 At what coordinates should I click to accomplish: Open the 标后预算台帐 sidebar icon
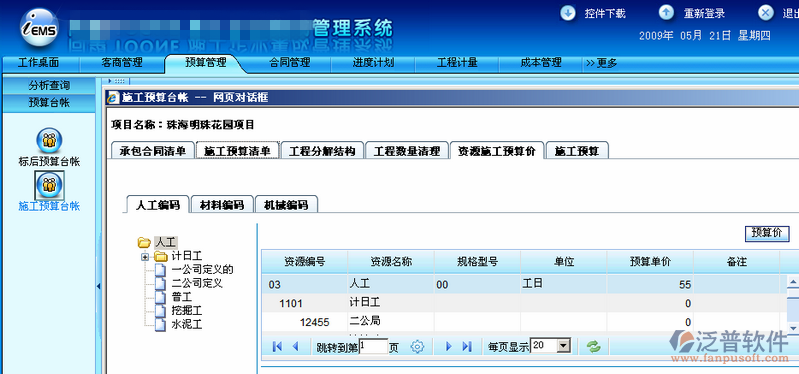click(49, 141)
